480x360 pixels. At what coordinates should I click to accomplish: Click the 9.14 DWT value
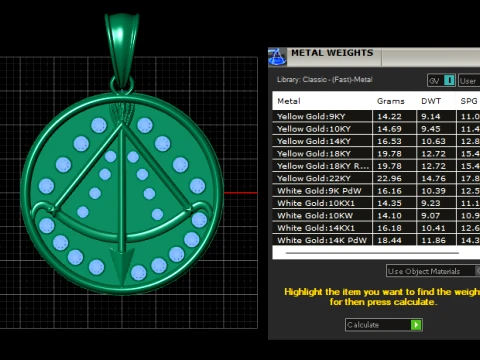[431, 116]
